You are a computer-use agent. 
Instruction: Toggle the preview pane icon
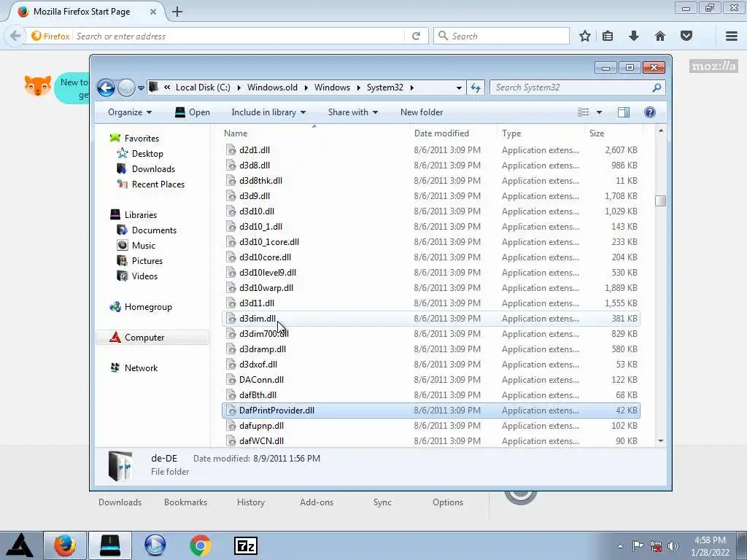click(x=624, y=112)
